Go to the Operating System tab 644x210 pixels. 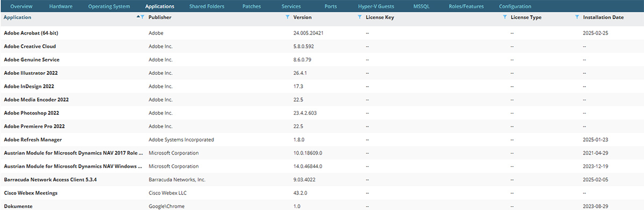(109, 6)
